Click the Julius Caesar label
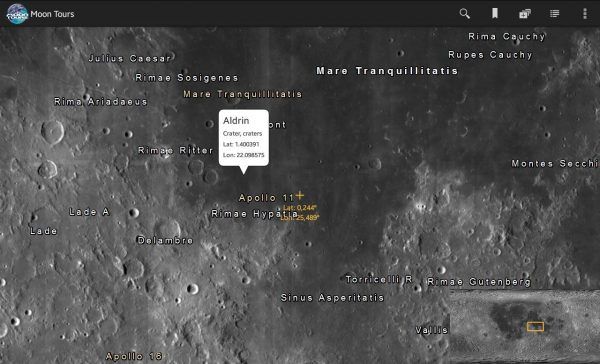The image size is (600, 364). (130, 59)
